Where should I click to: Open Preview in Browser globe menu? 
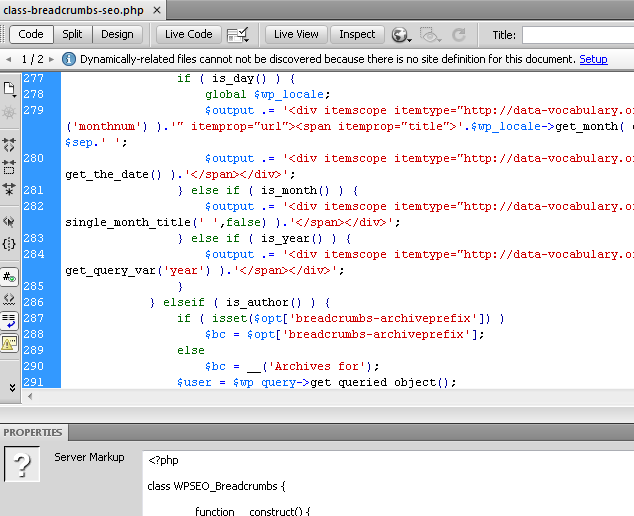pyautogui.click(x=401, y=35)
